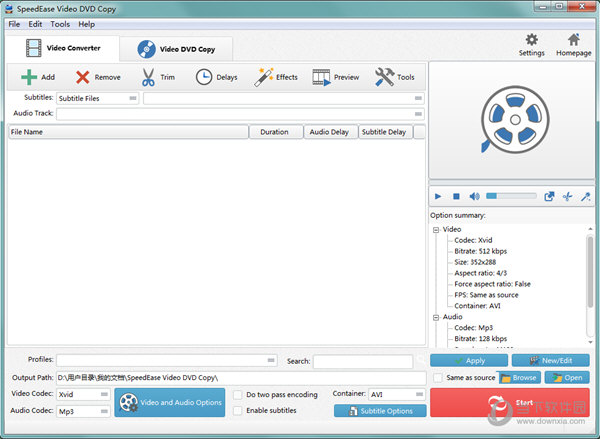
Task: Open Video and Audio Options
Action: tap(170, 403)
